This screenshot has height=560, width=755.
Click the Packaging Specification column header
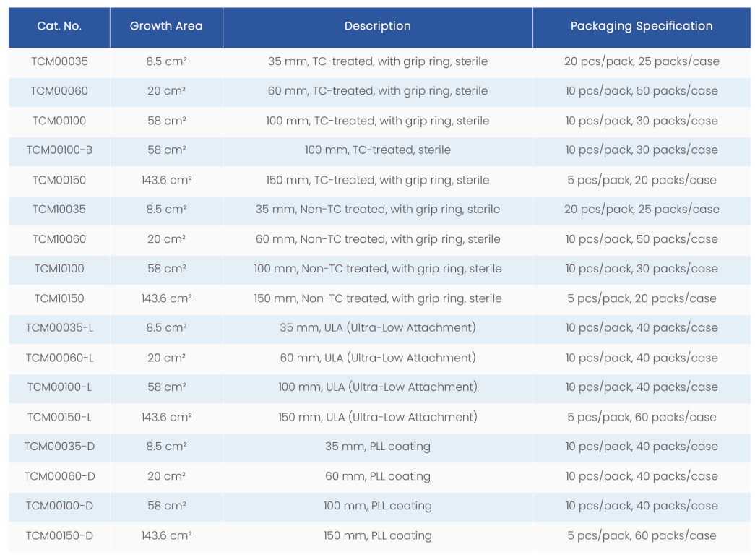[642, 26]
